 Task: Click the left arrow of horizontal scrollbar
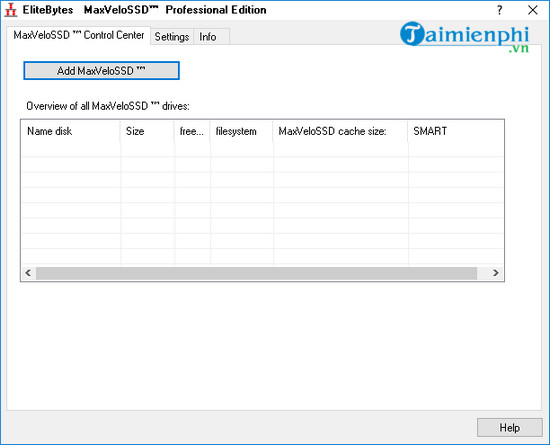coord(28,273)
